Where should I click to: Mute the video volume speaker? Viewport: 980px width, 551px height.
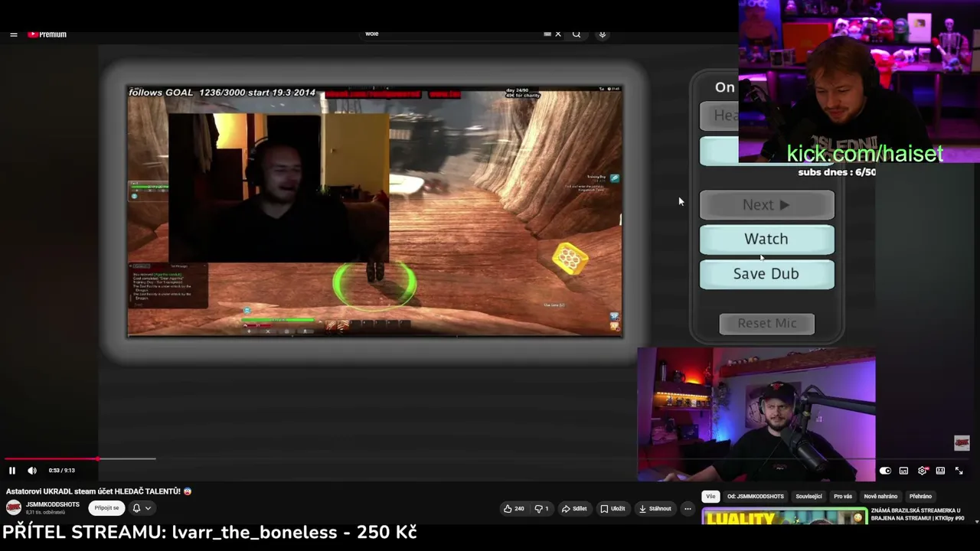(x=32, y=471)
